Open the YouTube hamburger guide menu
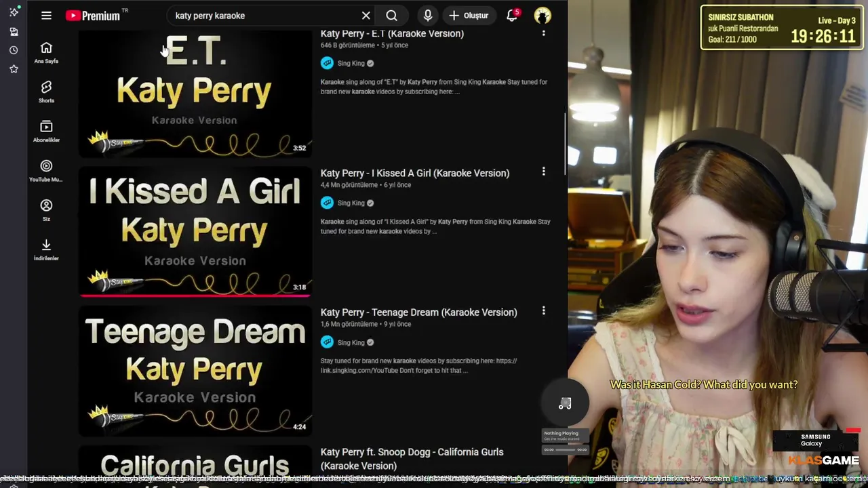Viewport: 868px width, 488px height. click(x=46, y=16)
